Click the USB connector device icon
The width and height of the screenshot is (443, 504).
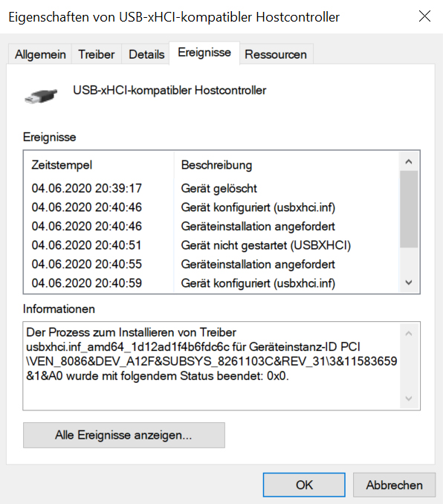coord(41,96)
